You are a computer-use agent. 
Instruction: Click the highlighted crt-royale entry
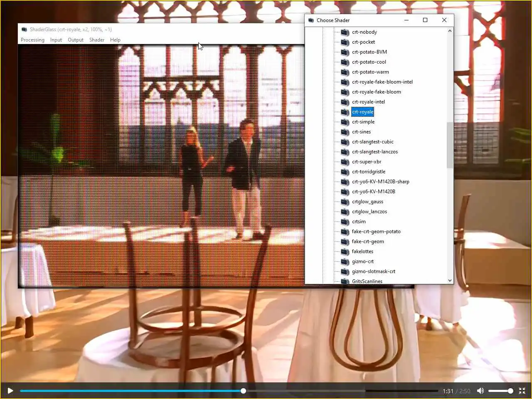(363, 112)
